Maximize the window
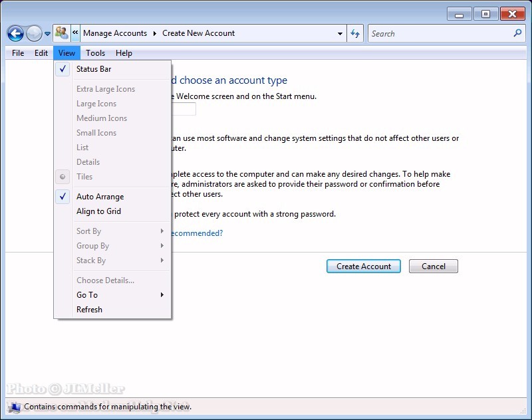Viewport: 532px width, 420px height. (485, 14)
